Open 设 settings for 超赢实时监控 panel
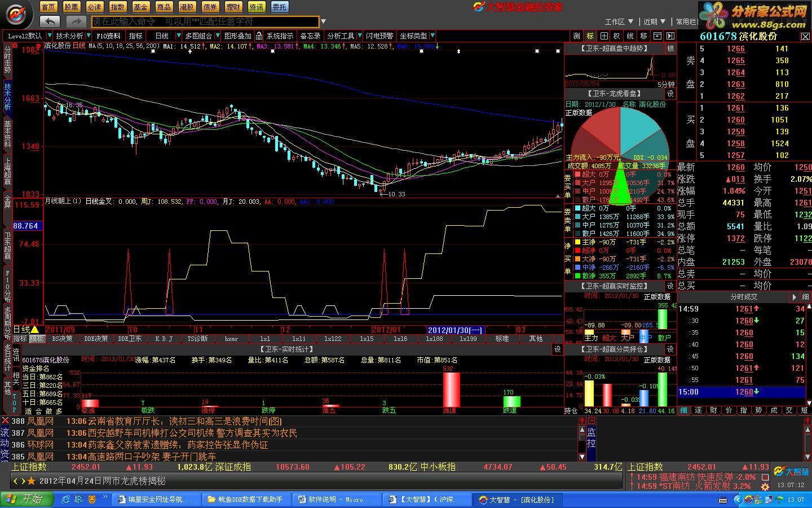 [x=670, y=286]
